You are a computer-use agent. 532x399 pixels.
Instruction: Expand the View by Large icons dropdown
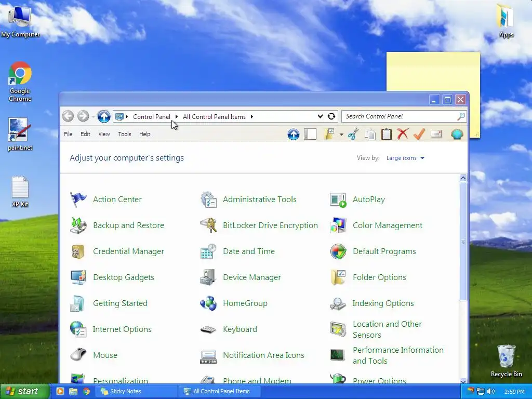click(x=405, y=158)
